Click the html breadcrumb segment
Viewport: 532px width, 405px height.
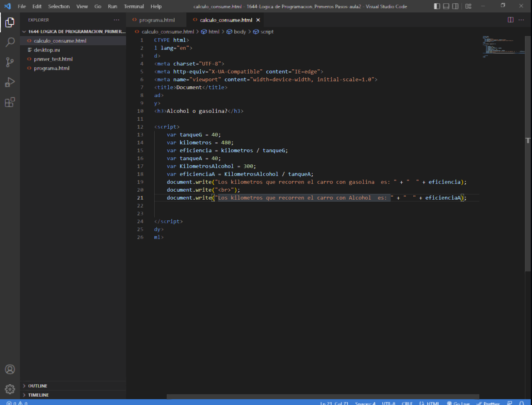(x=210, y=32)
